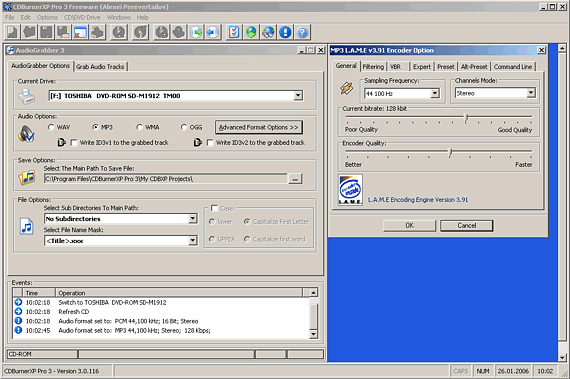Click the music folder icon in Save Options
The image size is (570, 379).
[x=27, y=177]
